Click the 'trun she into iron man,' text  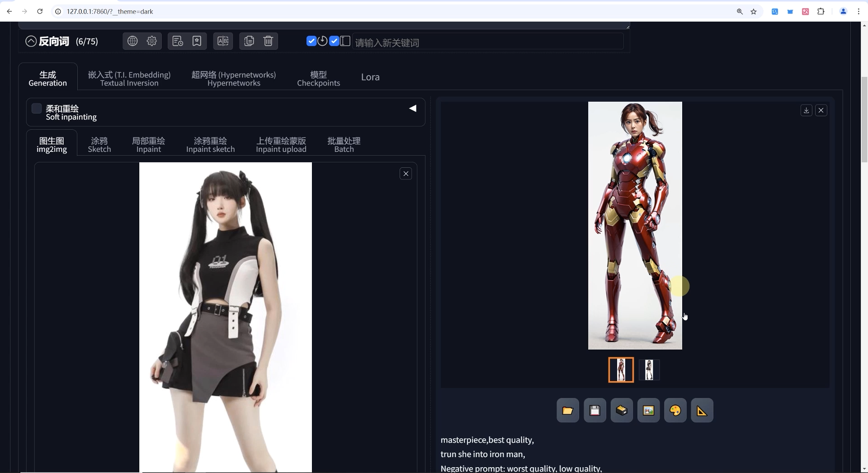(483, 454)
